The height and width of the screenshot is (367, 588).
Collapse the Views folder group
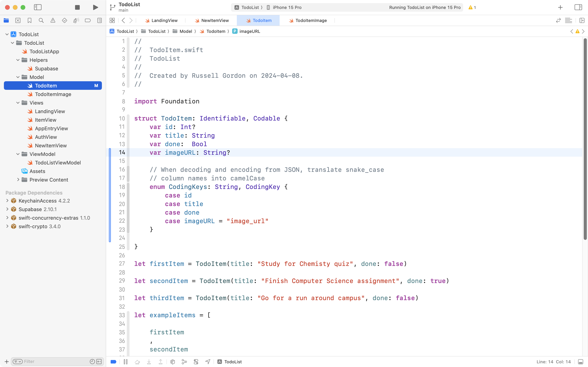(x=18, y=103)
